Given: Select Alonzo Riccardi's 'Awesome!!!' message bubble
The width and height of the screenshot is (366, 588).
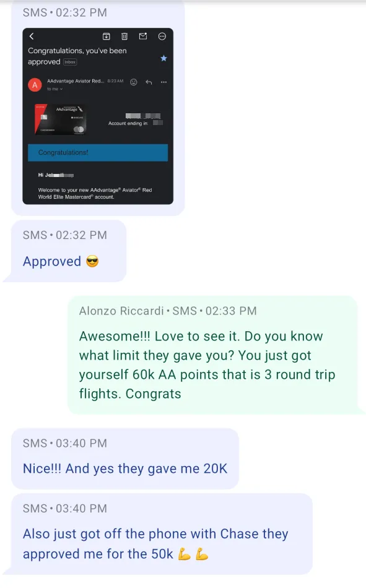Looking at the screenshot, I should (x=212, y=355).
